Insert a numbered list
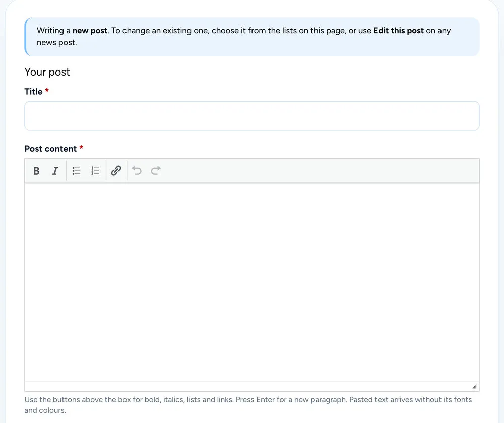504x423 pixels. tap(95, 171)
